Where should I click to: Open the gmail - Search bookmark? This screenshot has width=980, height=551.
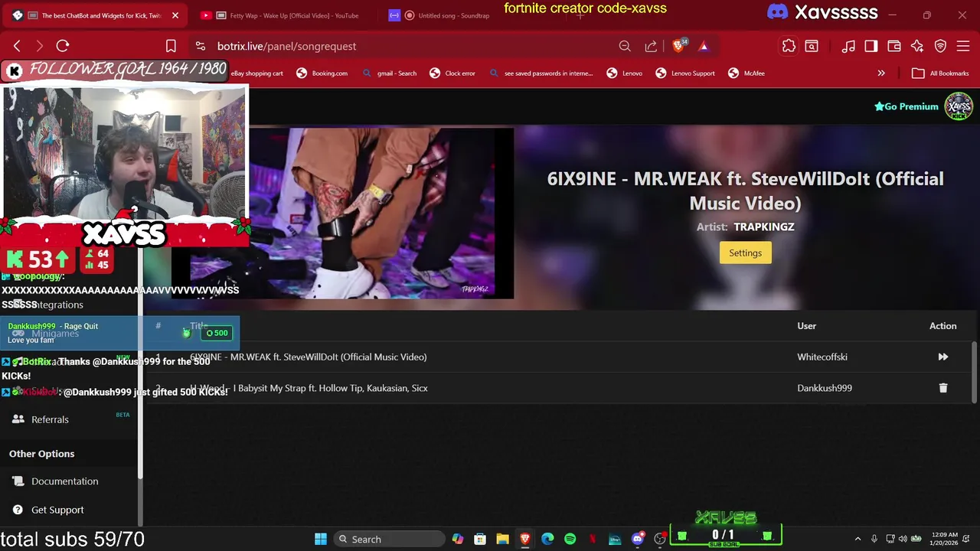[x=390, y=73]
